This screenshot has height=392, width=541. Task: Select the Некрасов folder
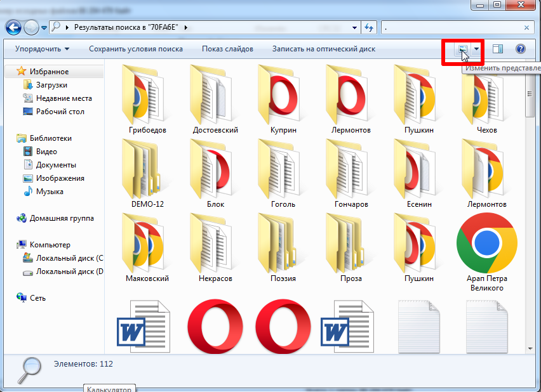pos(215,247)
